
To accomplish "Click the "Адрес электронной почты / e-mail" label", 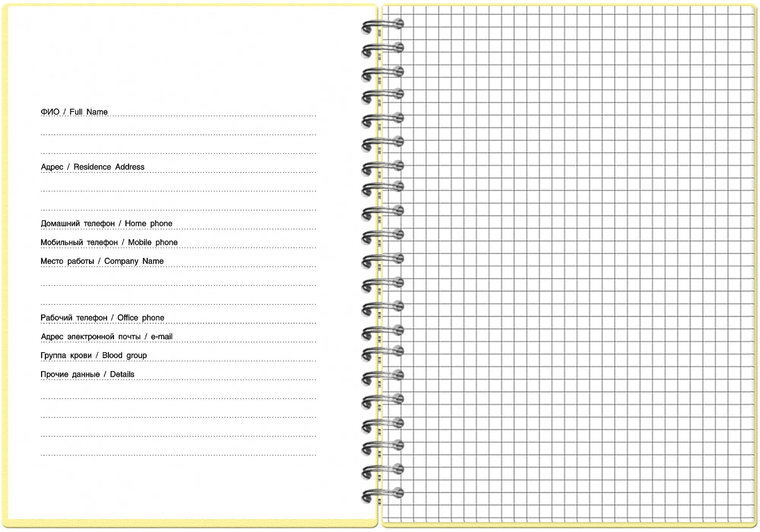I will click(x=107, y=337).
